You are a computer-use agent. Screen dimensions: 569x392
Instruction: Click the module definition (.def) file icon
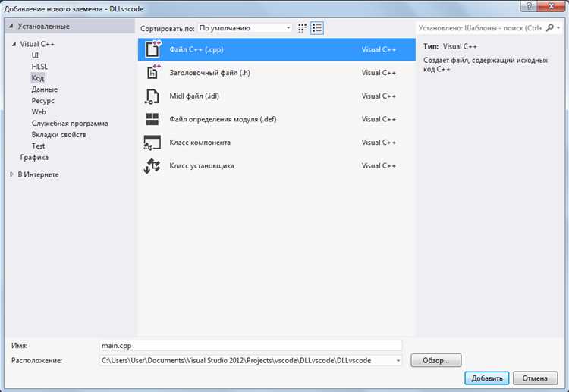pos(152,119)
